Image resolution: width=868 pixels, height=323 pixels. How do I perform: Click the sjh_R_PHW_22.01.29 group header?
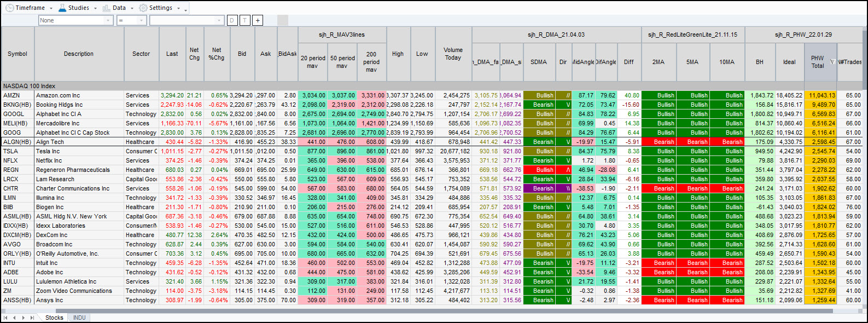(803, 34)
